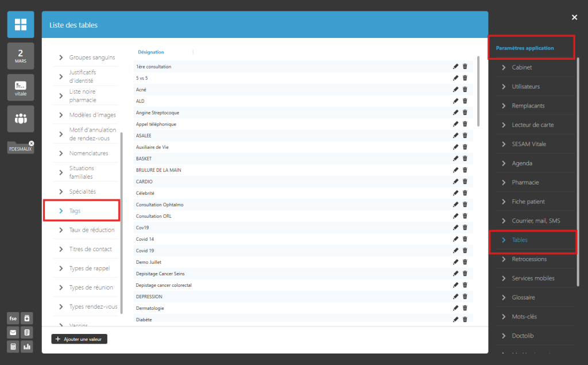
Task: Expand the Groupes sanguins table
Action: coord(92,57)
